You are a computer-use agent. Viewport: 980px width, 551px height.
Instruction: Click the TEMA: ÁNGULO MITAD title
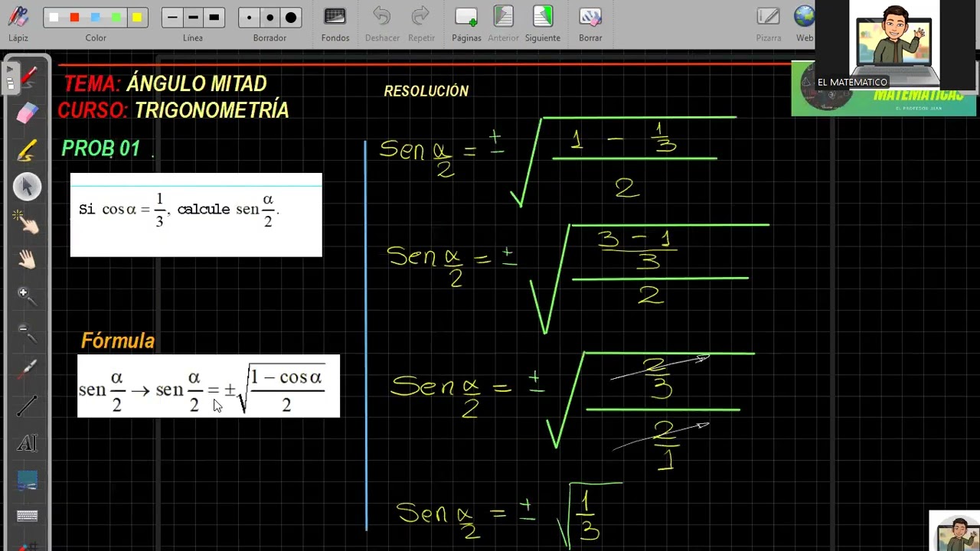tap(165, 83)
